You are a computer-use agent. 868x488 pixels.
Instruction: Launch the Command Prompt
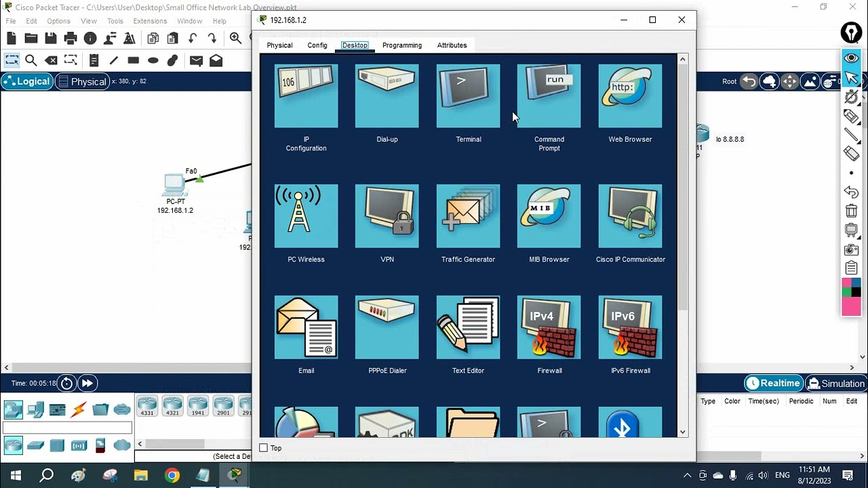[x=549, y=96]
